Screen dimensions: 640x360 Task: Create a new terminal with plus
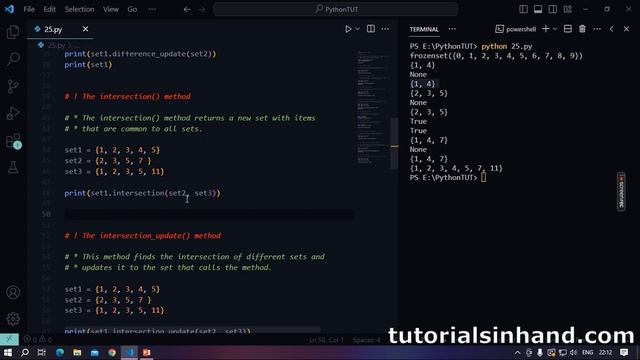point(545,29)
